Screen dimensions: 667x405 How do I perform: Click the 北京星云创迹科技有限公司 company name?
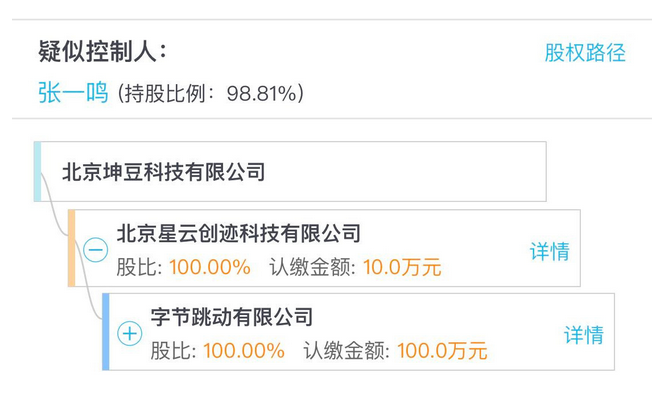point(238,234)
